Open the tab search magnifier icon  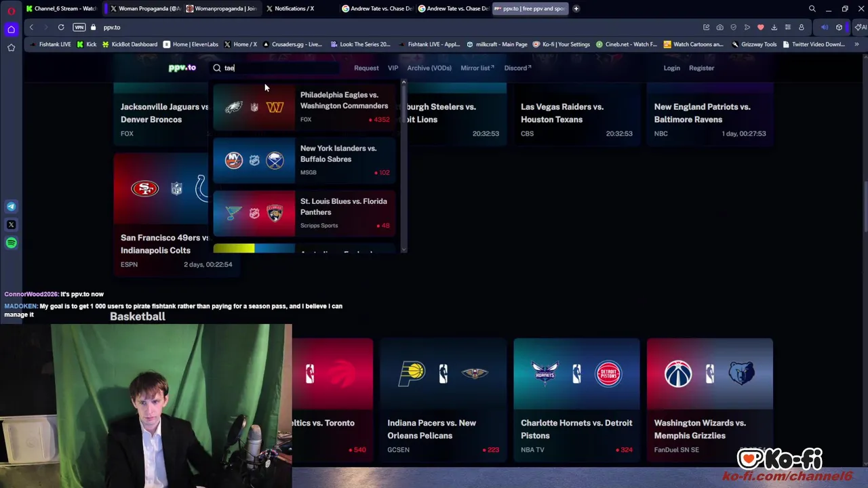tap(812, 9)
